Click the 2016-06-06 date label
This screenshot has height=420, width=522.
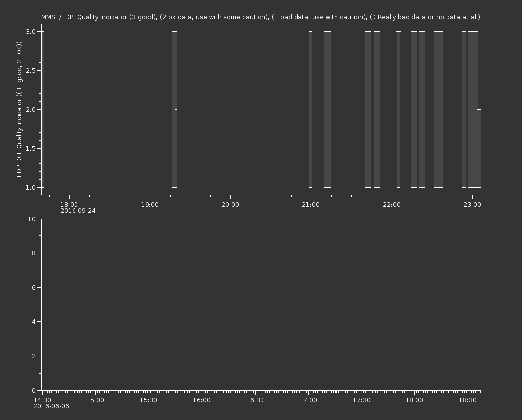tap(51, 406)
